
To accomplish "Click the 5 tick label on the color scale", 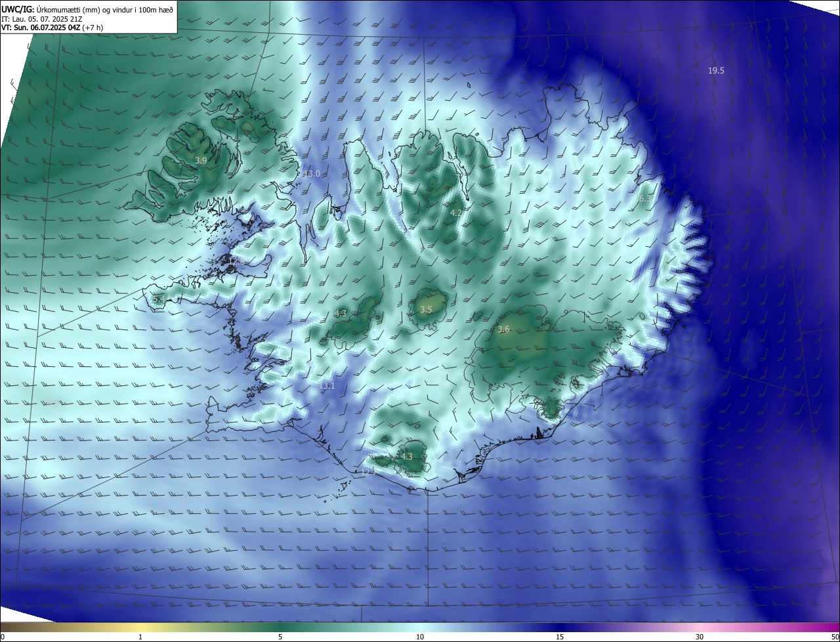I will (280, 637).
